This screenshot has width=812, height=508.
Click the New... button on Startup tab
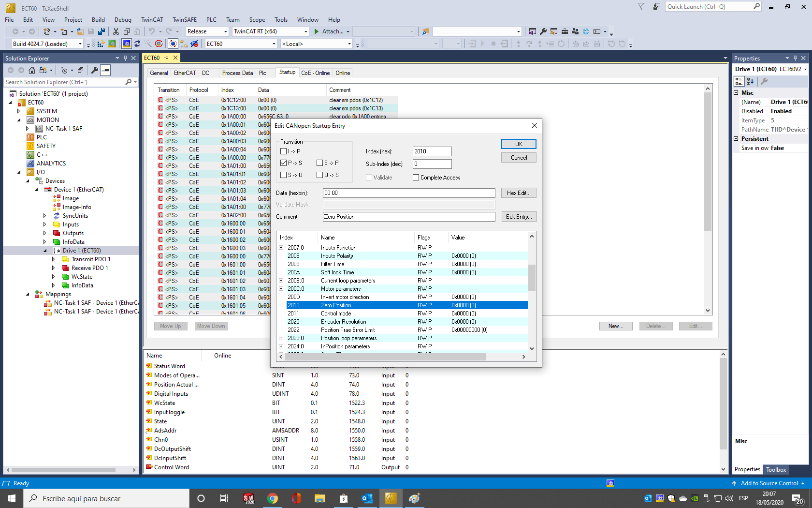point(615,326)
